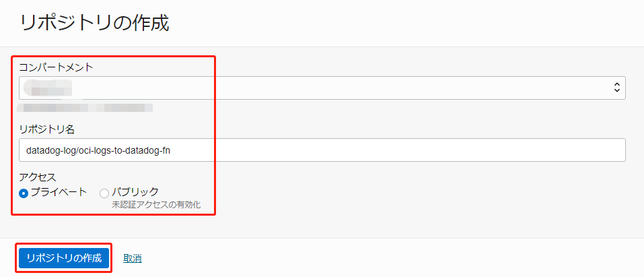Select the プライベート radio button
Image resolution: width=644 pixels, height=277 pixels.
24,193
